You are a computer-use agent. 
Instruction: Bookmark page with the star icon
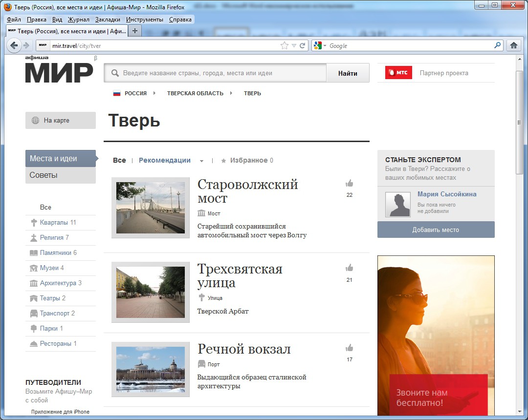(x=285, y=45)
